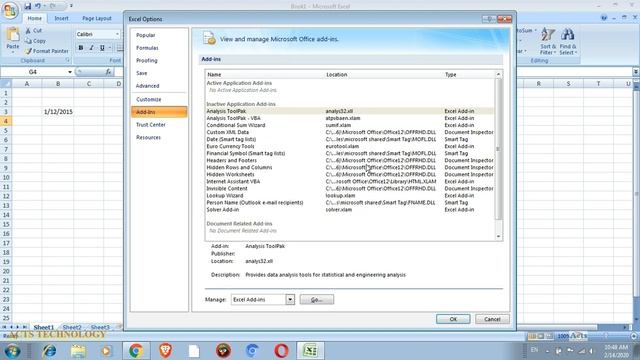Click the Go button next to Manage
This screenshot has width=640, height=360.
[317, 300]
